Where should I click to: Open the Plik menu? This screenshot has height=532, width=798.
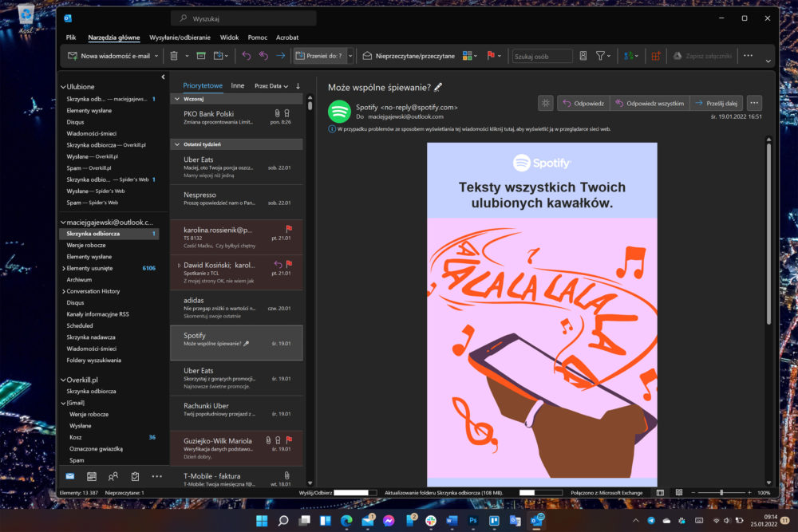click(71, 37)
